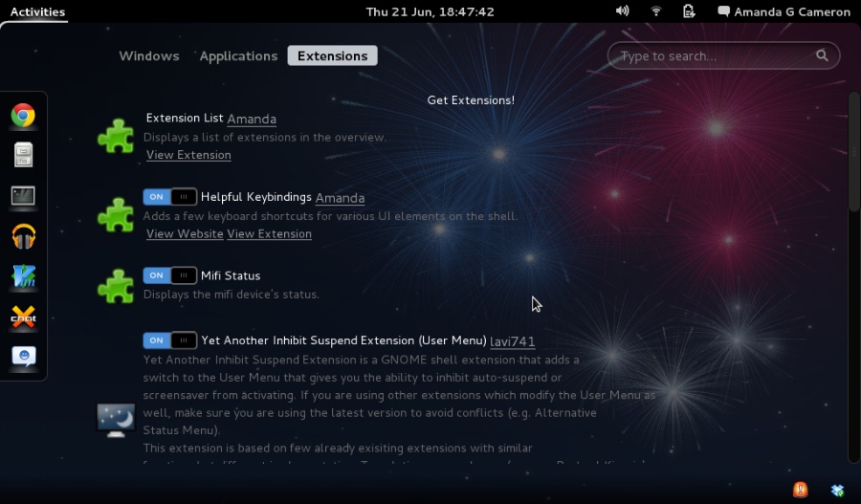This screenshot has width=861, height=504.
Task: Open the Terminal from the dash
Action: [23, 196]
